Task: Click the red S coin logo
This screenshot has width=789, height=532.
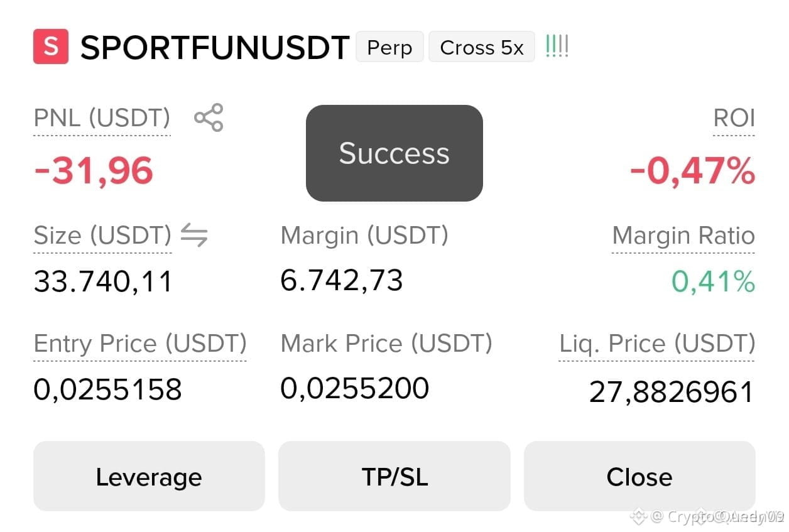Action: pos(51,46)
